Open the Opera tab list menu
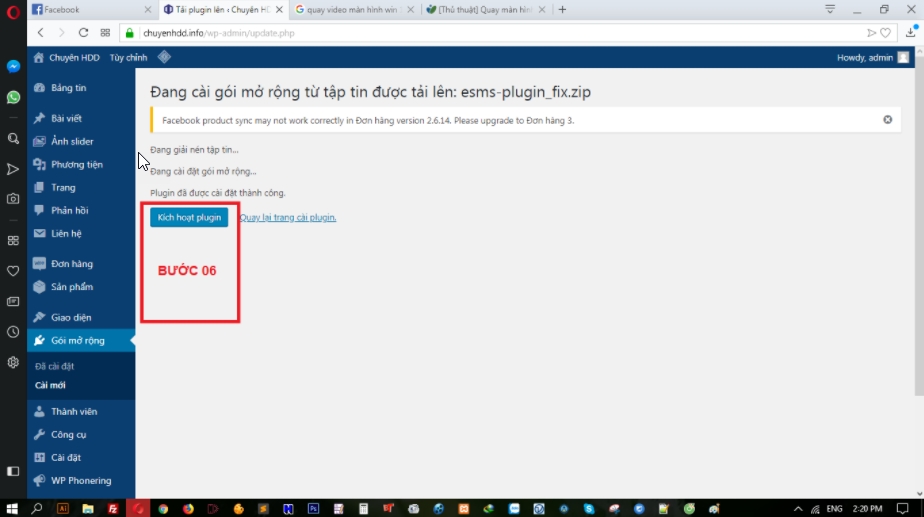 (x=830, y=9)
